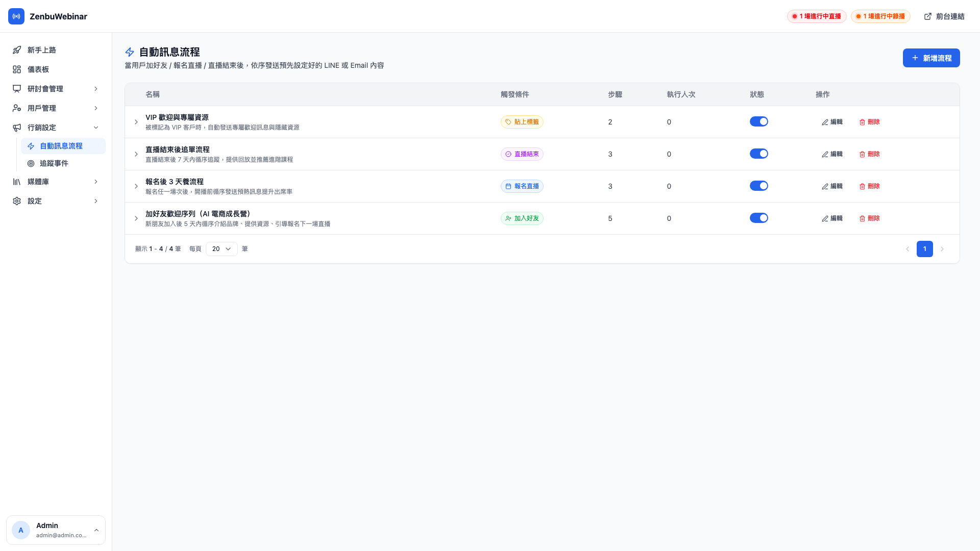The height and width of the screenshot is (551, 980).
Task: Open the Admin account menu at bottom
Action: (x=56, y=530)
